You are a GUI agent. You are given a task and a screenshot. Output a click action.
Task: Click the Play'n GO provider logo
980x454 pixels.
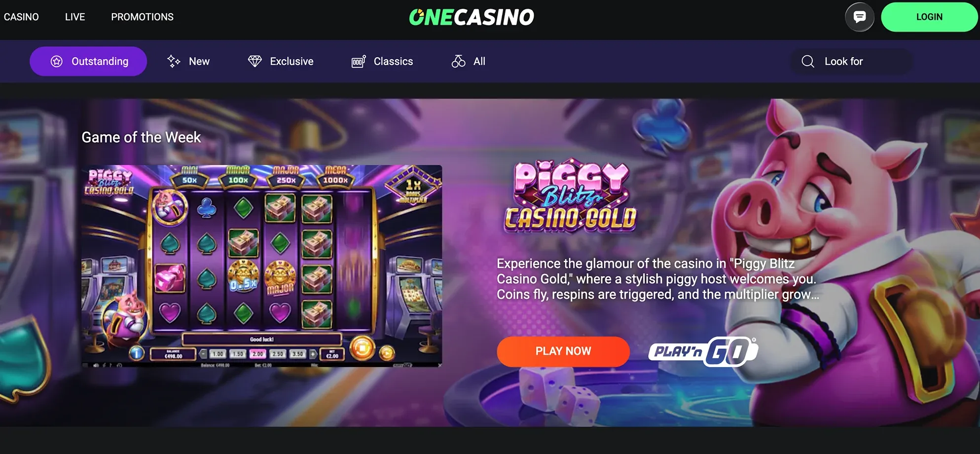click(x=703, y=351)
